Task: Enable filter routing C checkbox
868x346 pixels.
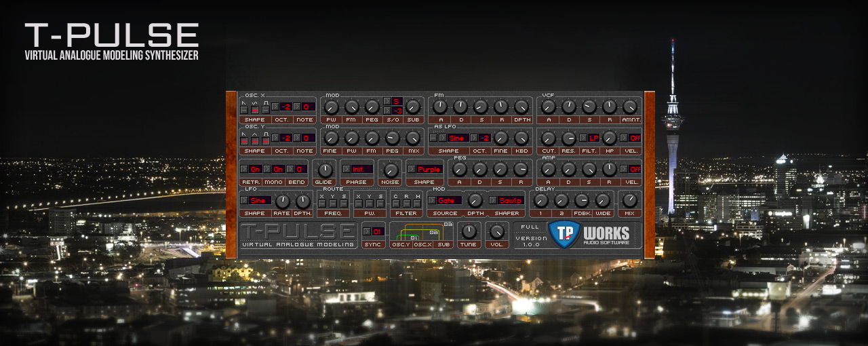Action: point(396,204)
